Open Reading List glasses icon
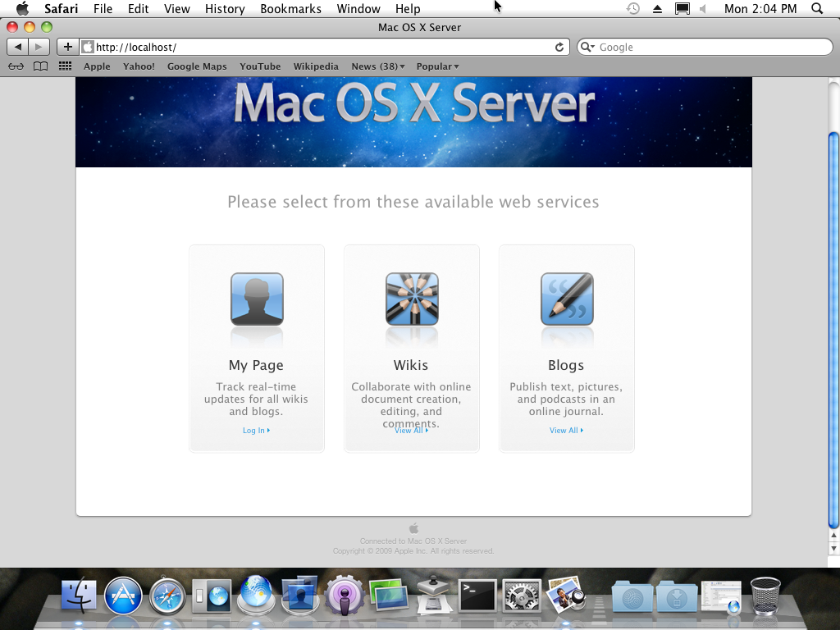840x630 pixels. [x=16, y=66]
